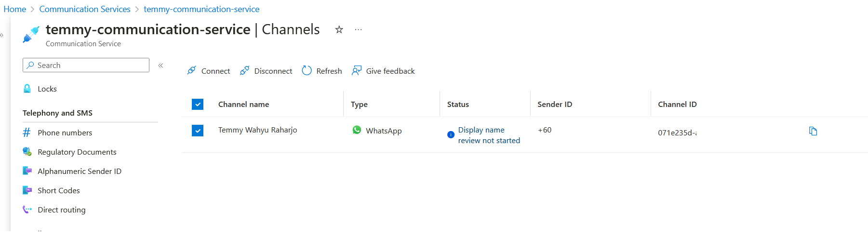Sort by the Status column header
The height and width of the screenshot is (238, 868).
(458, 104)
